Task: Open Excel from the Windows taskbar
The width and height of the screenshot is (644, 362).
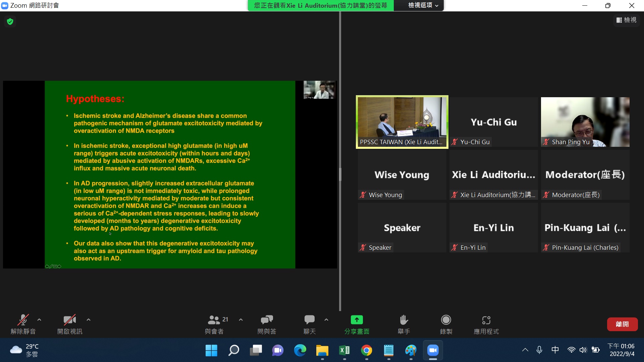Action: (344, 351)
